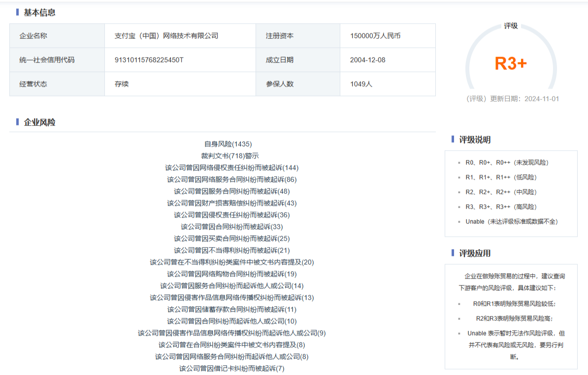Click Unable 表示暂时无法作风险评级 bullet
The image size is (588, 375).
pos(516,345)
